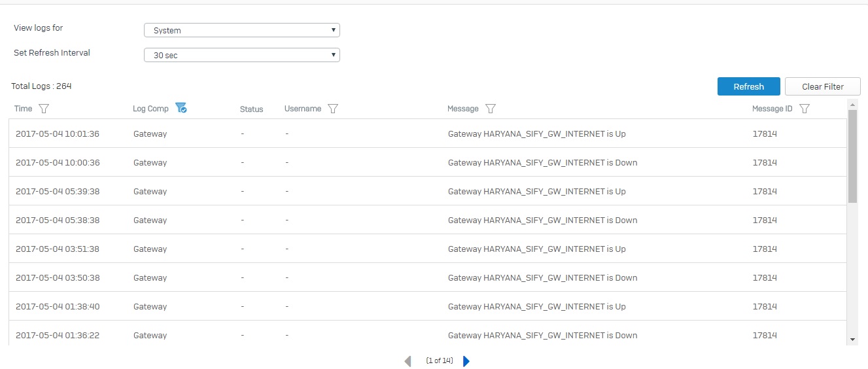This screenshot has width=868, height=369.
Task: Click the Set Refresh Interval label
Action: (52, 52)
